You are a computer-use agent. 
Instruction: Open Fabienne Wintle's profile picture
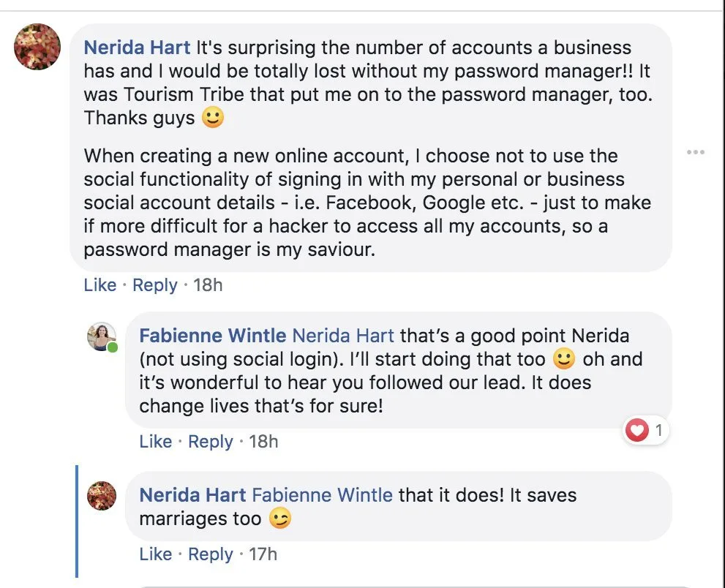coord(102,336)
